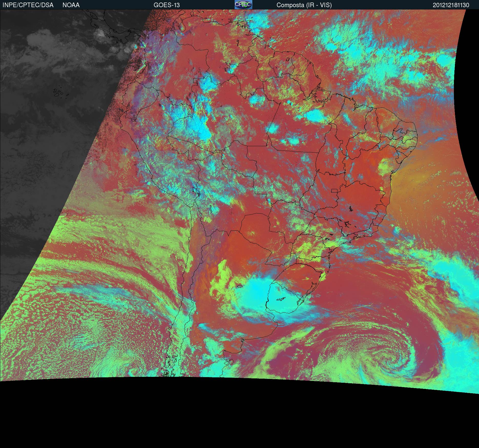Click the Composta (IR - VIS) title
The width and height of the screenshot is (479, 448).
(x=304, y=5)
